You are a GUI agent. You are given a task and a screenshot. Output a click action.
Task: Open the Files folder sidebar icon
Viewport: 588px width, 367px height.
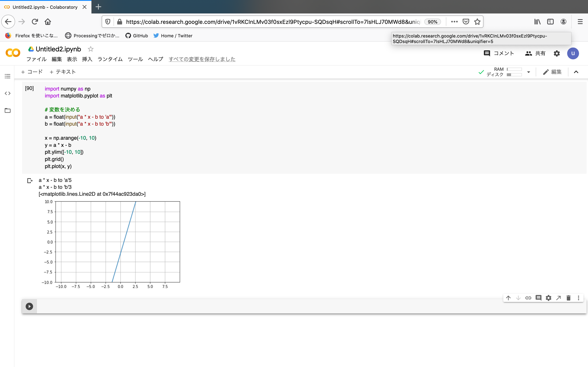(8, 111)
